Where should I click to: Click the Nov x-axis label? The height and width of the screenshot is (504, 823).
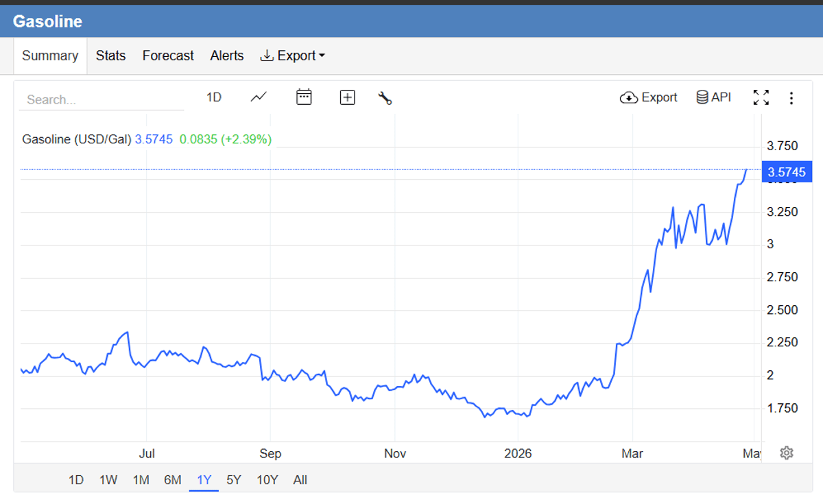395,453
